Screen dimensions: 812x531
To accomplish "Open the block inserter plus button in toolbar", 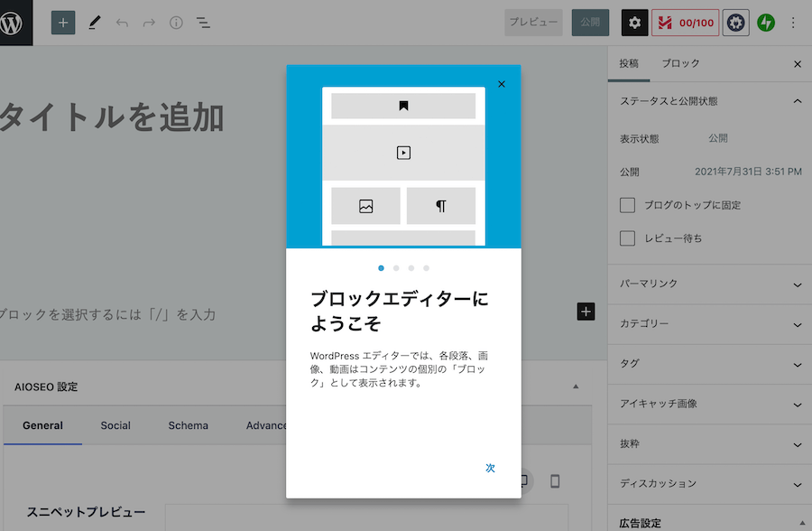I will pos(63,23).
